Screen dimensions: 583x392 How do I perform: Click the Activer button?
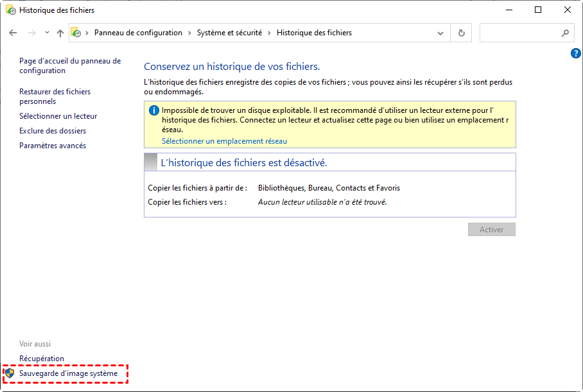pyautogui.click(x=491, y=229)
